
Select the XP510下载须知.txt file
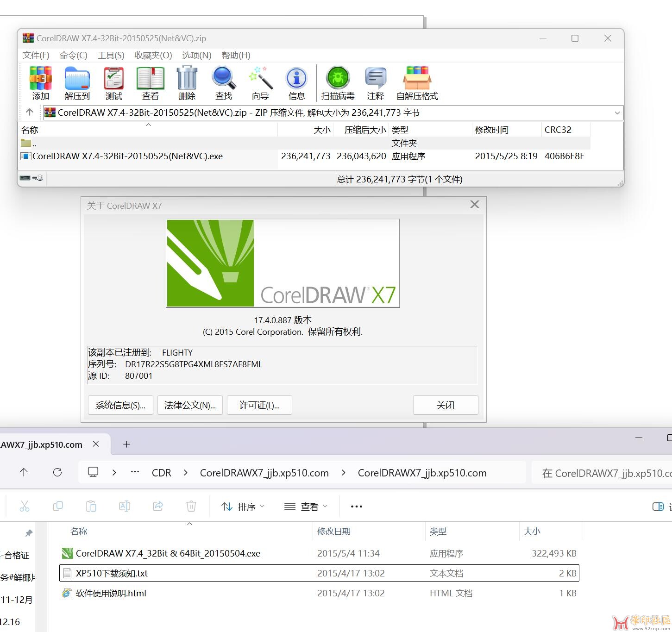tap(112, 573)
